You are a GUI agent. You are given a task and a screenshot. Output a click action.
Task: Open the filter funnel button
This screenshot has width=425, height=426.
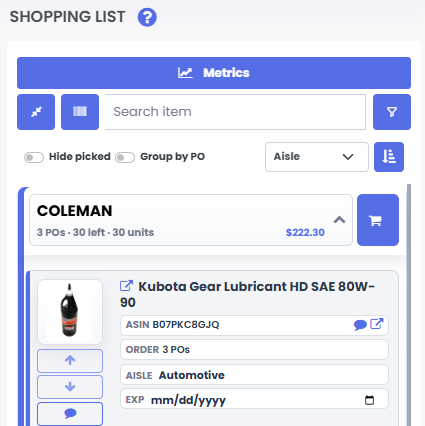pos(392,112)
